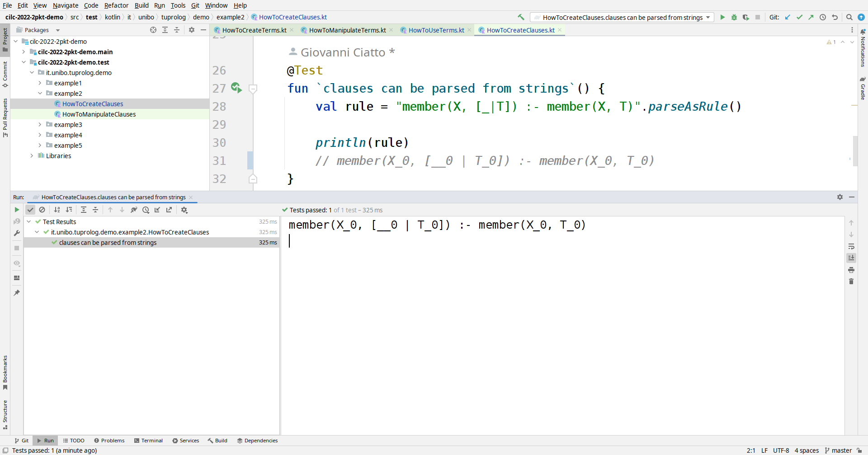Select 'clauses can be parsed from strings' test result
The width and height of the screenshot is (868, 455).
click(108, 243)
